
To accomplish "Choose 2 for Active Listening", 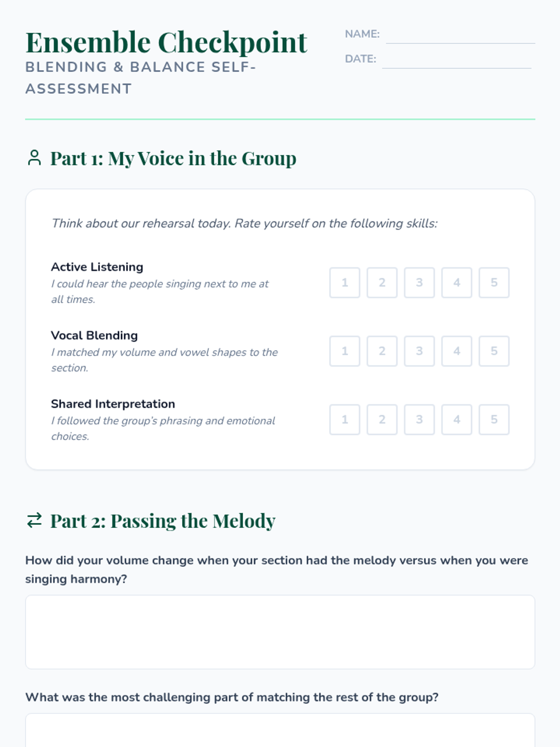I will pyautogui.click(x=382, y=282).
